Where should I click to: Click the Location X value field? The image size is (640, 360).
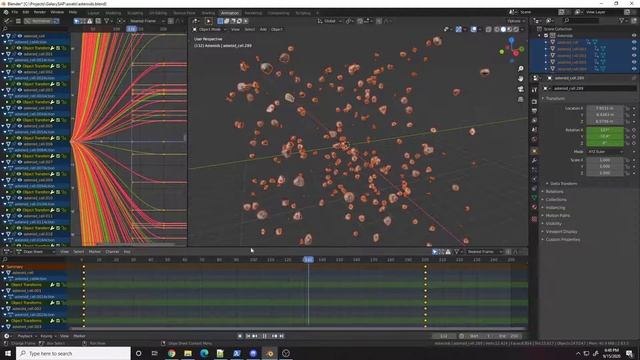point(604,108)
